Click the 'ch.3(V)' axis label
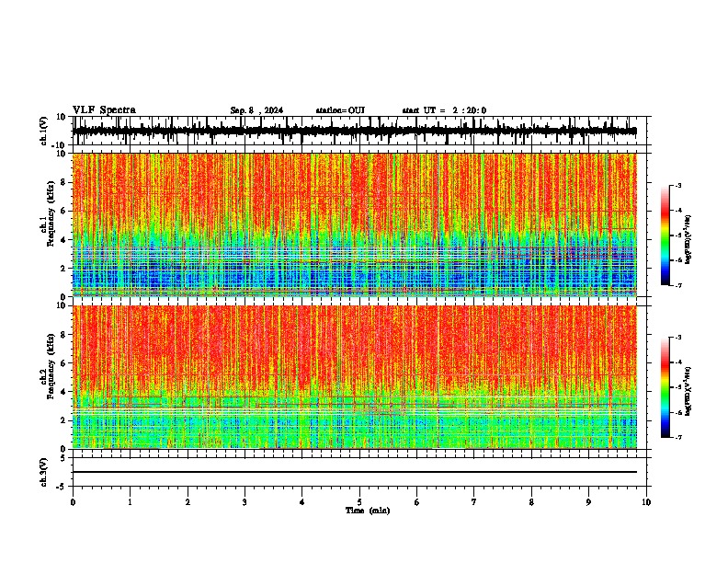This screenshot has width=728, height=563. pos(44,472)
